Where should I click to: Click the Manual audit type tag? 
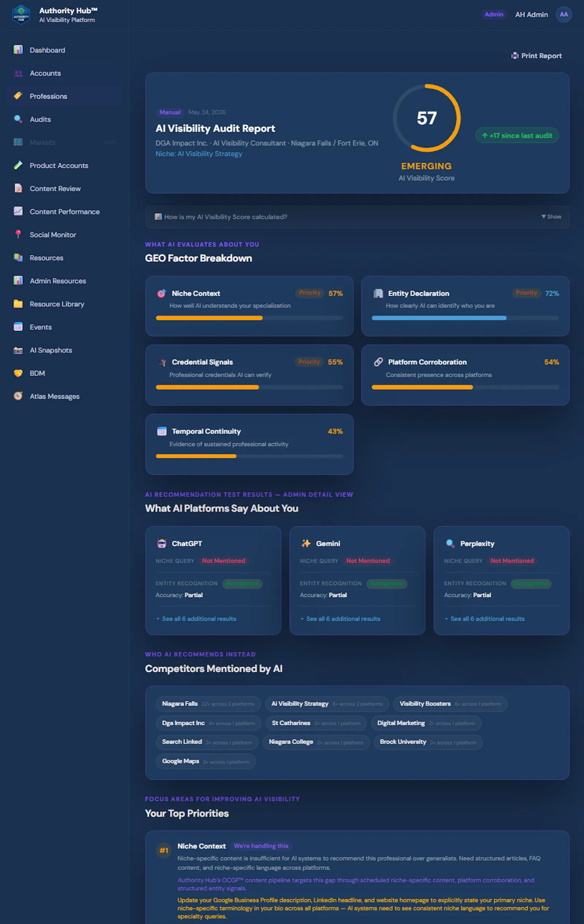(170, 112)
